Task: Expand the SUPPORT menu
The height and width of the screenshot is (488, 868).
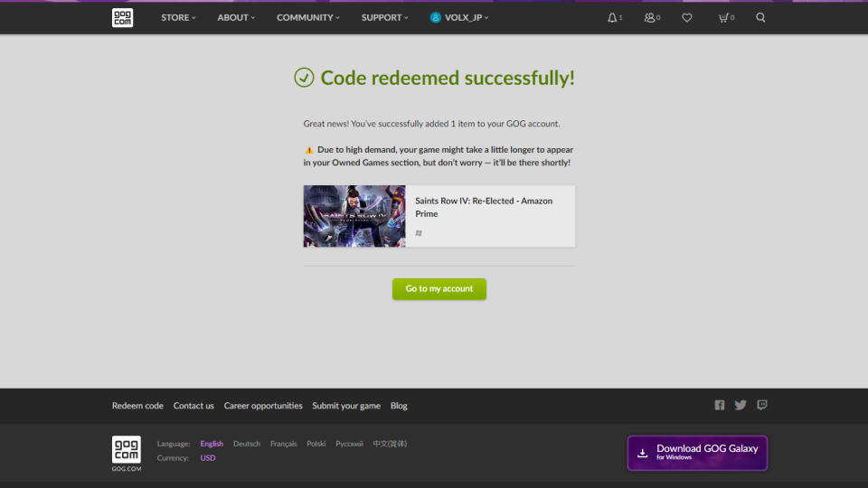Action: 385,18
